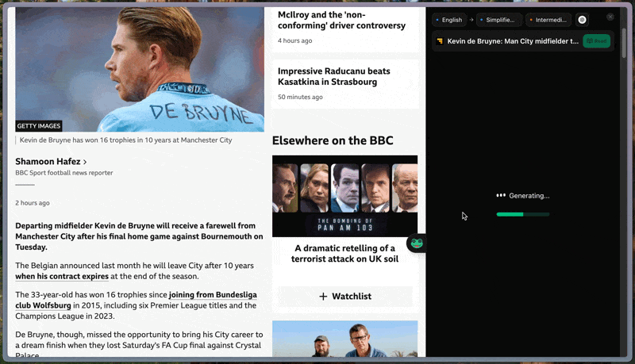635x364 pixels.
Task: Click the plus icon on Watchlist
Action: [323, 297]
